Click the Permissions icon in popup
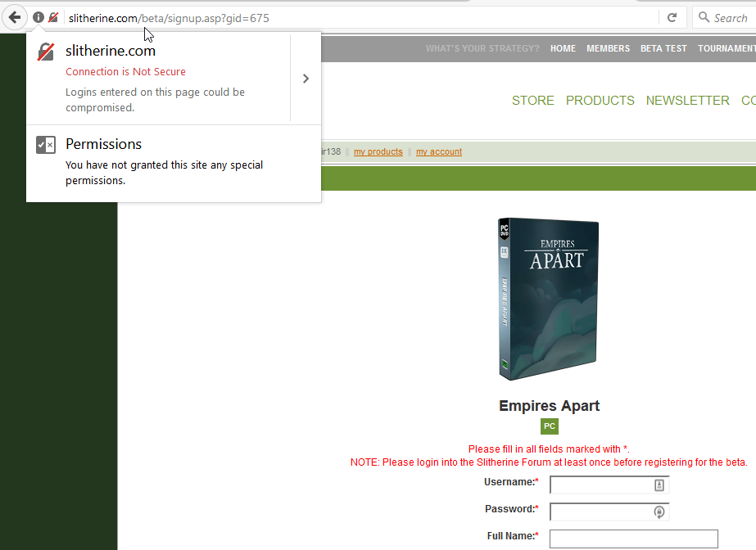The width and height of the screenshot is (756, 550). (x=46, y=145)
